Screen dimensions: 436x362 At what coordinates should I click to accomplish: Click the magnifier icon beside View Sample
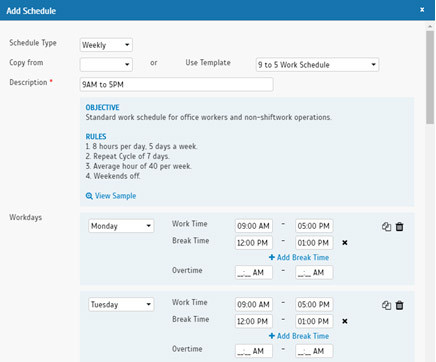click(x=89, y=196)
